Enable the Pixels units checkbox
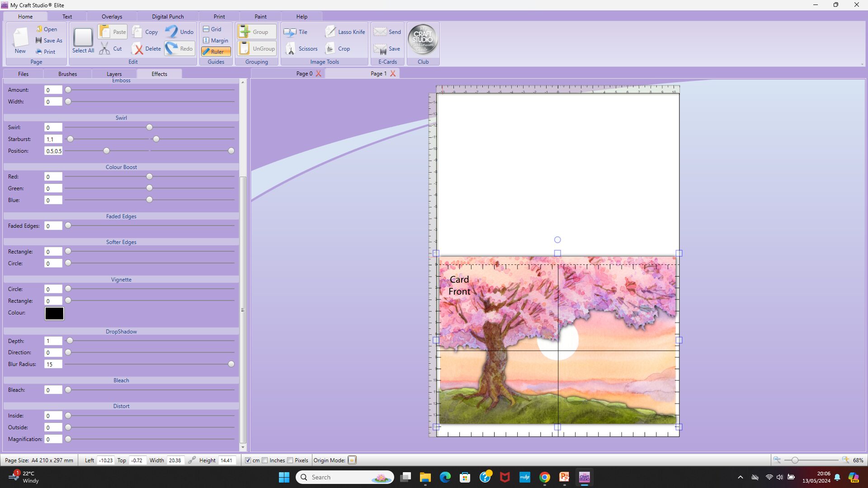 pos(290,460)
